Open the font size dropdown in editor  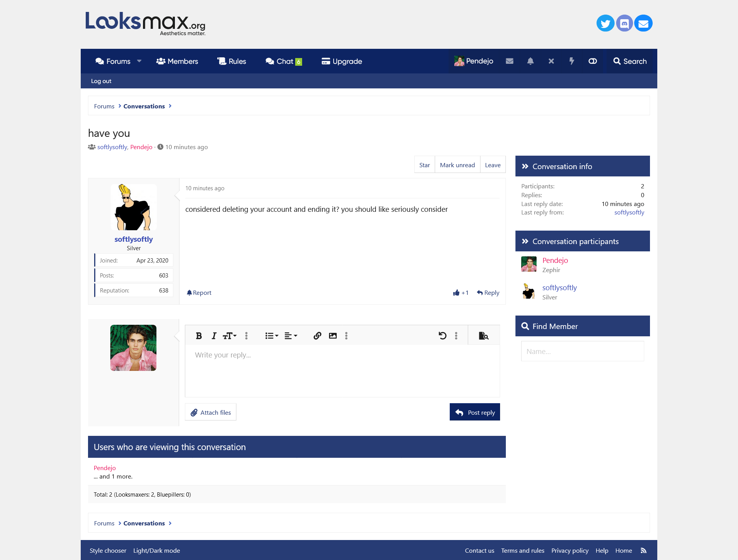pyautogui.click(x=230, y=336)
